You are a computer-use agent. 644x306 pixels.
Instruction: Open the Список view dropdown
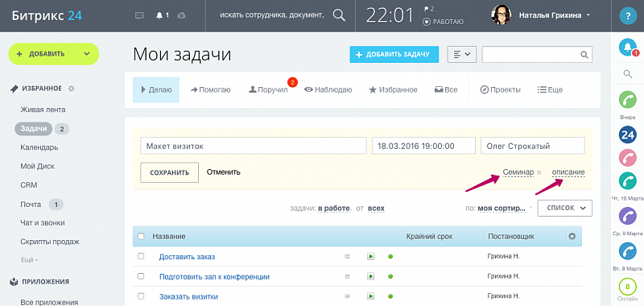(x=565, y=208)
